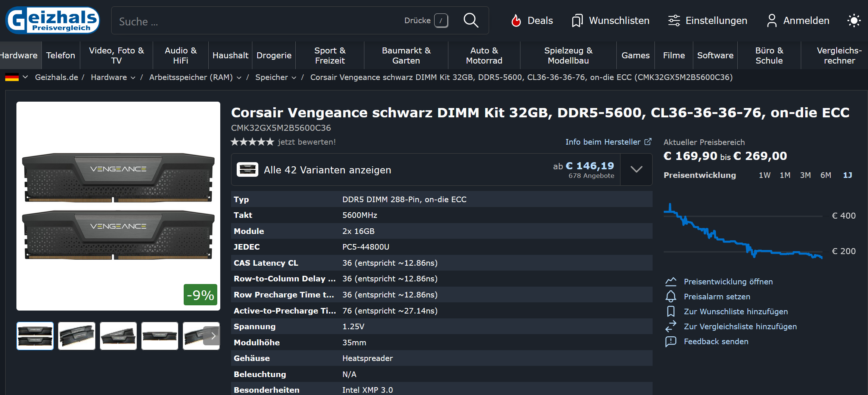The image size is (868, 395).
Task: Select third product thumbnail
Action: click(x=118, y=336)
